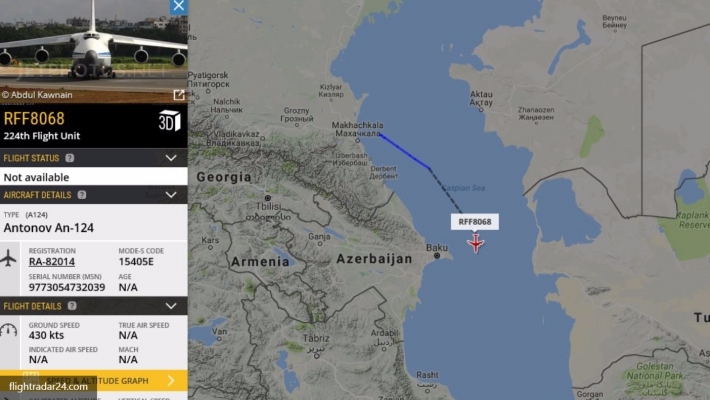Image resolution: width=710 pixels, height=400 pixels.
Task: Click the Tbilisi city marker on map
Action: (268, 198)
